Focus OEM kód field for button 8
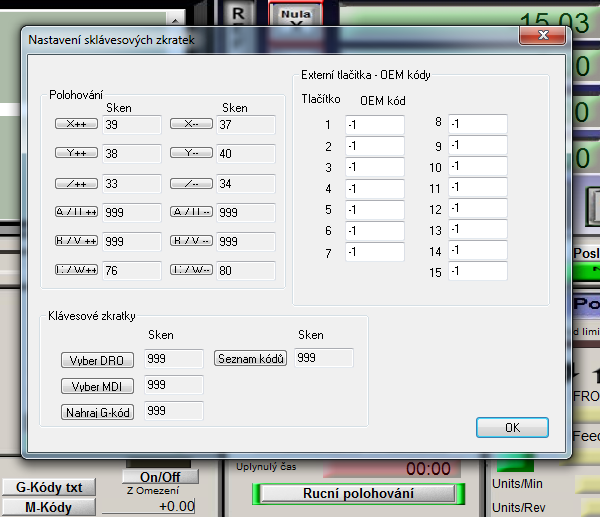 [x=478, y=124]
